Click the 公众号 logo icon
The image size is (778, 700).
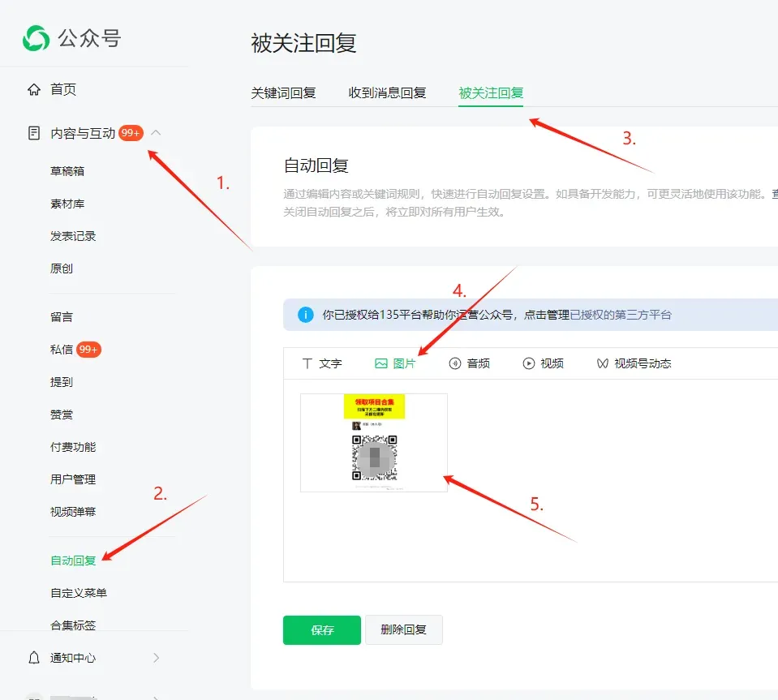click(37, 38)
